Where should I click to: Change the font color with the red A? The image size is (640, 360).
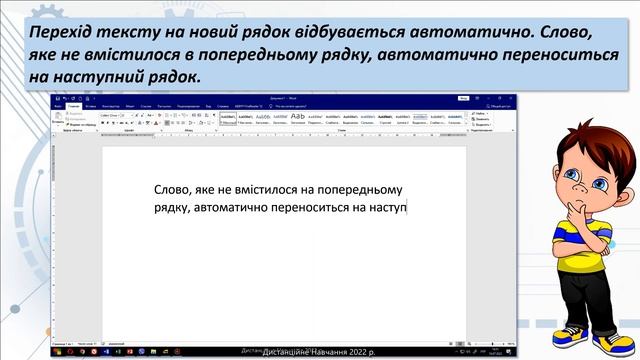(x=156, y=123)
